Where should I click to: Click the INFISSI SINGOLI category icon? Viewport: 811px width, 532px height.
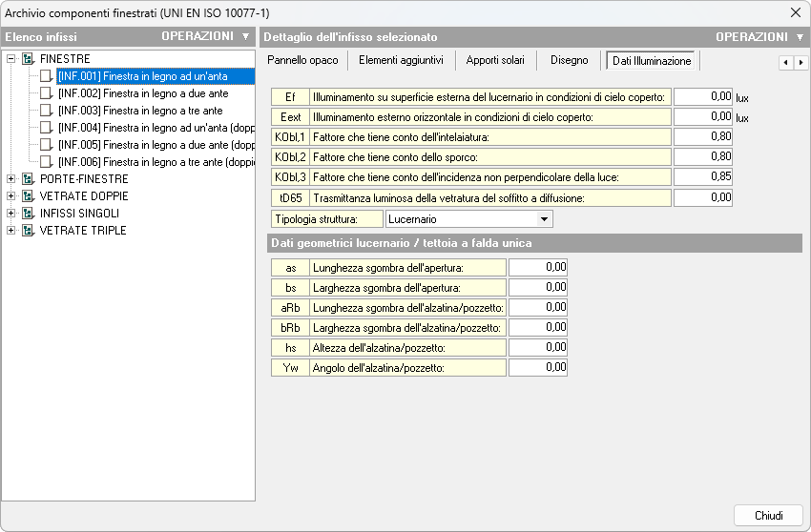pos(28,214)
